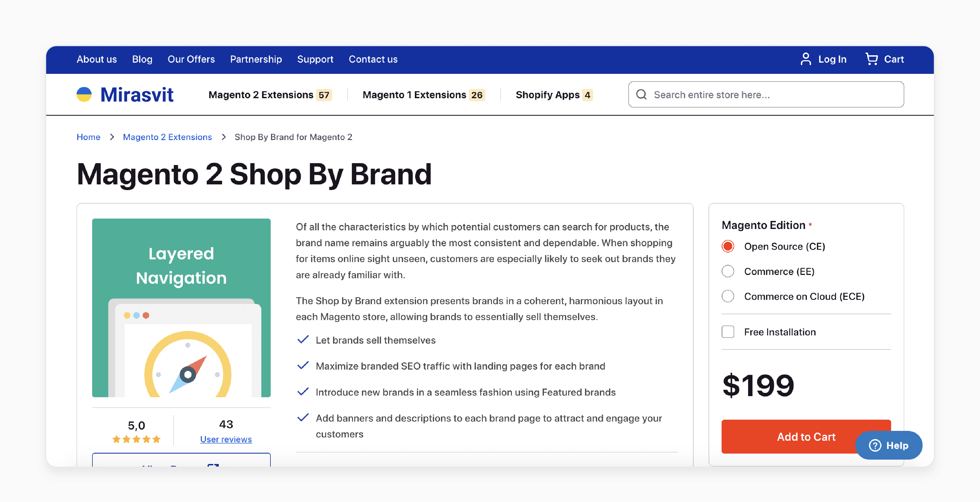980x502 pixels.
Task: Click the Cart link text
Action: pos(894,59)
